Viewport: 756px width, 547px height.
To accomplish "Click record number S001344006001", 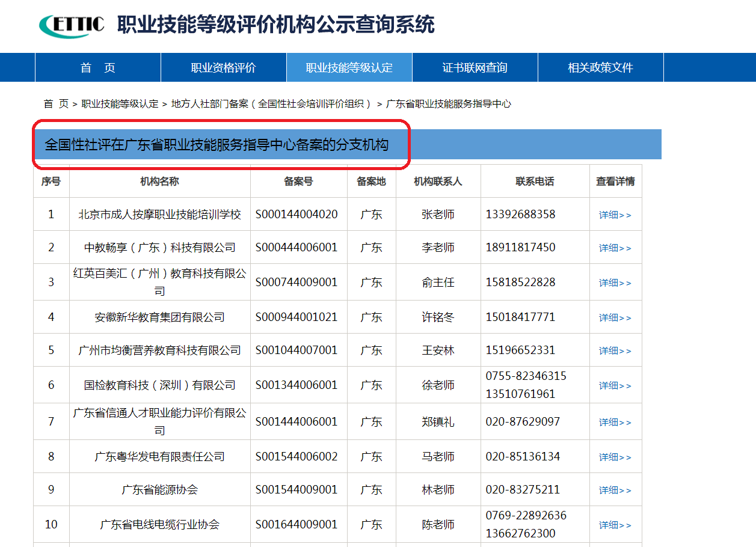I will (297, 385).
